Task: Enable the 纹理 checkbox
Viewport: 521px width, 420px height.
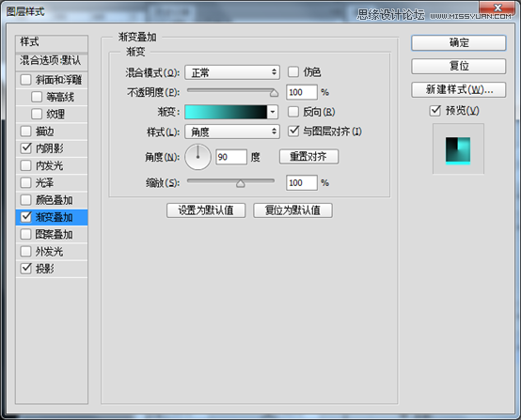Action: [x=37, y=114]
